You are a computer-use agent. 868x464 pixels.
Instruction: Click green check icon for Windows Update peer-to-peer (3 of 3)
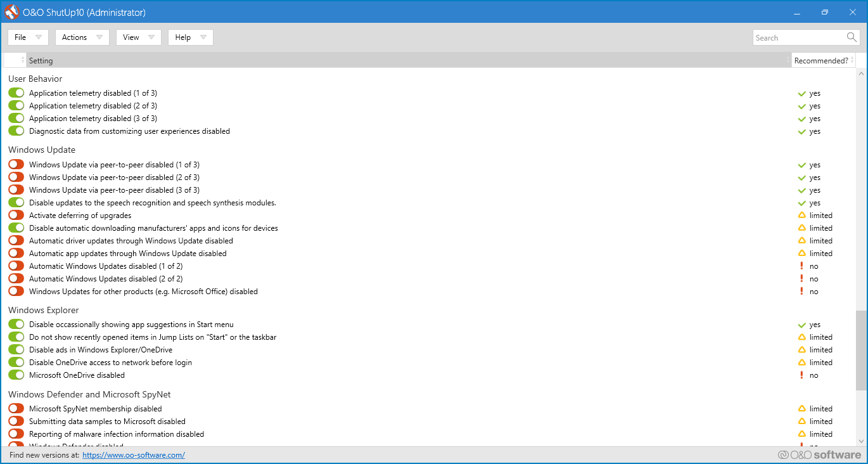pyautogui.click(x=802, y=190)
